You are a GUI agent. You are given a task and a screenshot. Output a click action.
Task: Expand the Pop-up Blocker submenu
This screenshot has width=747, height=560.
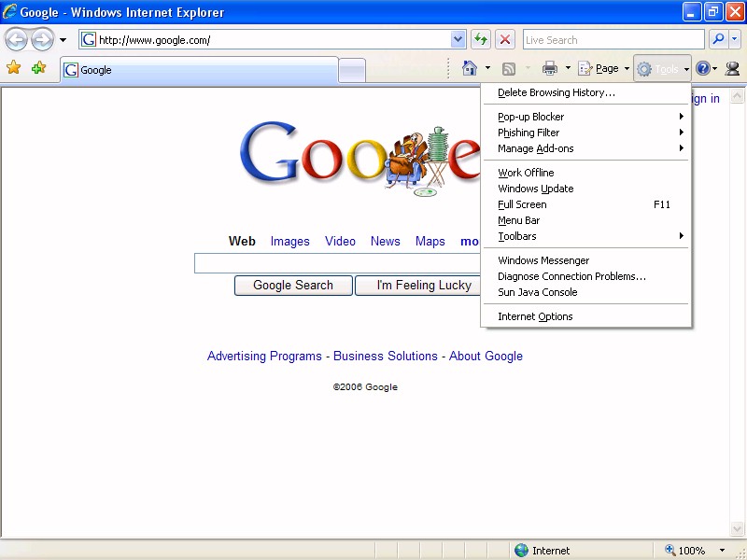point(586,117)
